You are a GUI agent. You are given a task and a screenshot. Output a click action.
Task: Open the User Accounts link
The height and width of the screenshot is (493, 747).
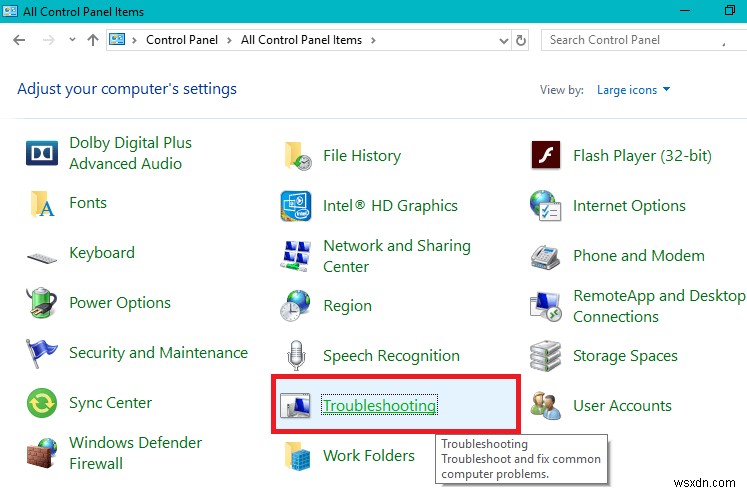point(622,406)
